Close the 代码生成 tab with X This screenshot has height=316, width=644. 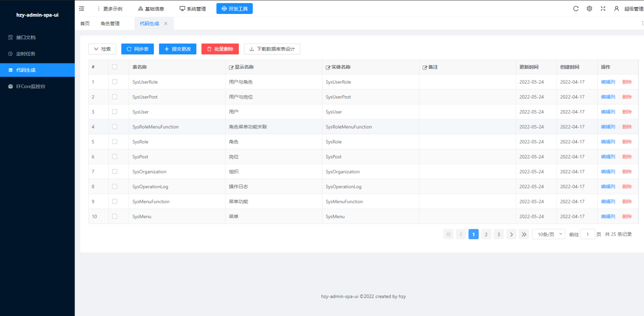pos(166,23)
